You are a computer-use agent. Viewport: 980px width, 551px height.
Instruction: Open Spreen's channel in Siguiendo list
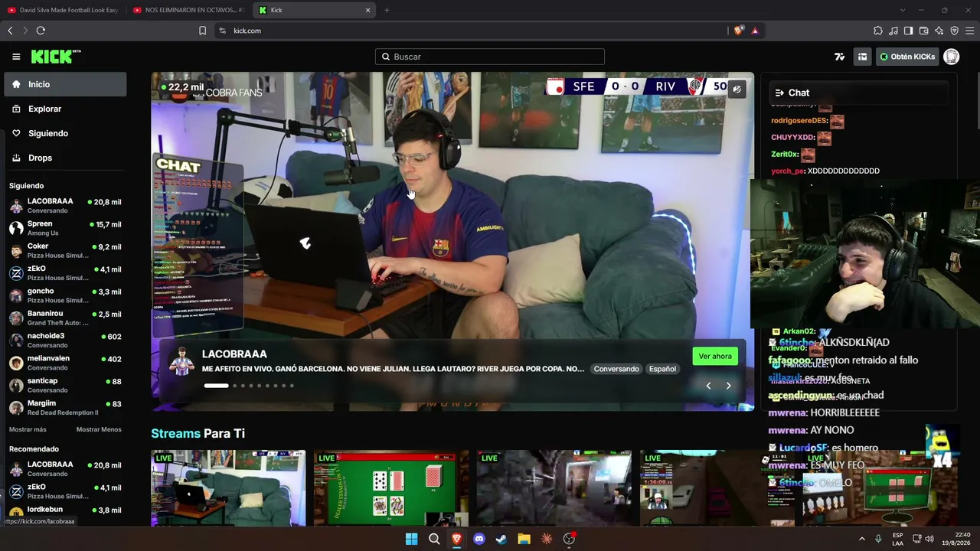pos(65,228)
